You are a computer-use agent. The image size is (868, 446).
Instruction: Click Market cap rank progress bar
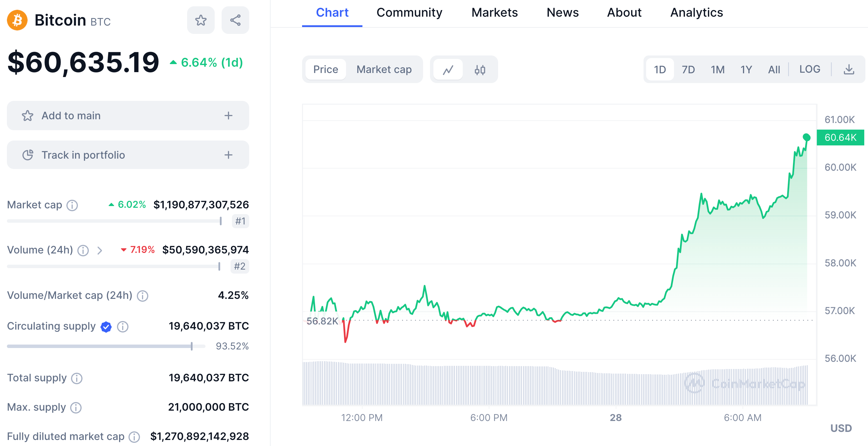(x=114, y=221)
